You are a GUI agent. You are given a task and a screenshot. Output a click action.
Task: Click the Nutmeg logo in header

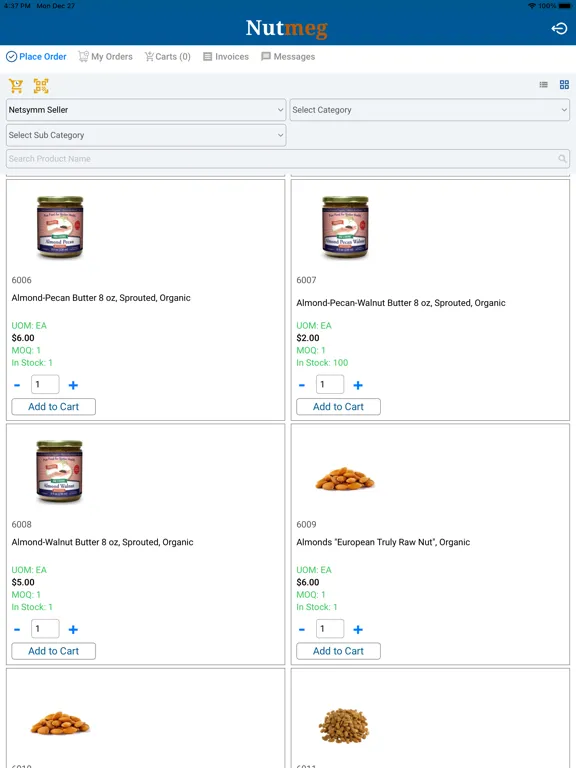[287, 28]
